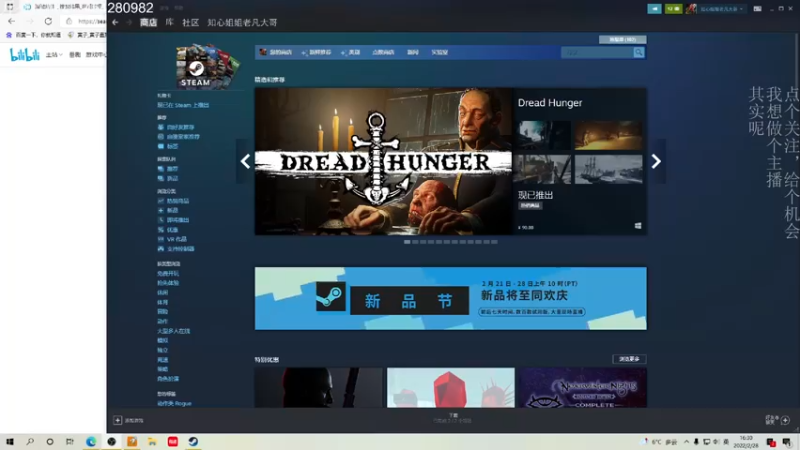This screenshot has height=450, width=800.
Task: Select the second Dread Hunger screenshot thumbnail
Action: click(608, 135)
